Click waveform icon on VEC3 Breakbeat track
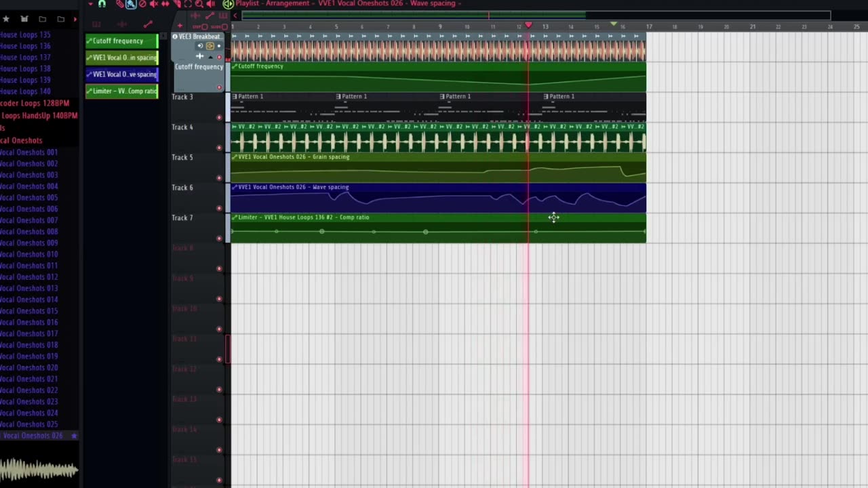 pos(199,56)
